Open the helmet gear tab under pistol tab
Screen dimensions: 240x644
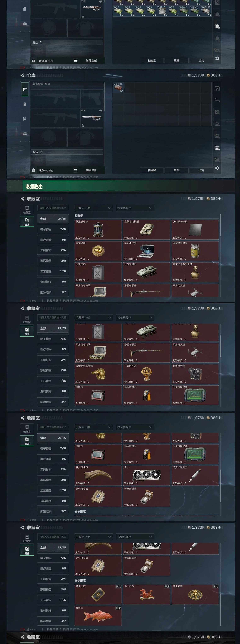click(x=25, y=104)
